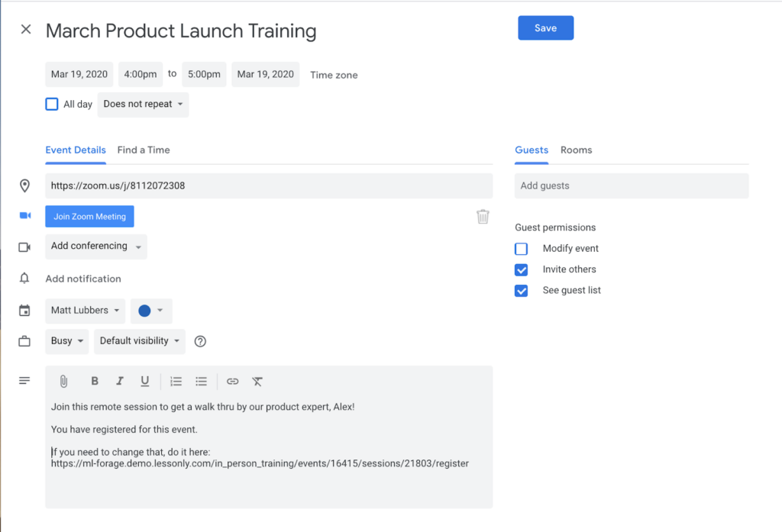Open the Busy availability dropdown
Image resolution: width=782 pixels, height=532 pixels.
pos(67,341)
